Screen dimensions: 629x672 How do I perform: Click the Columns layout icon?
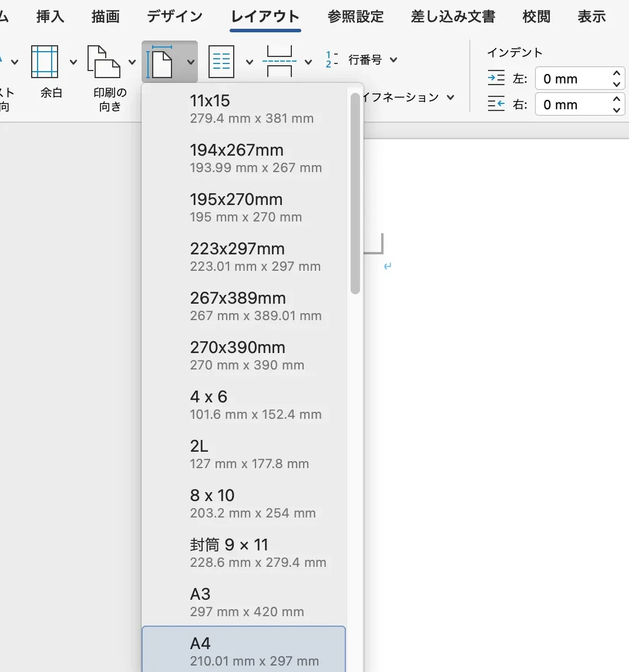[221, 62]
